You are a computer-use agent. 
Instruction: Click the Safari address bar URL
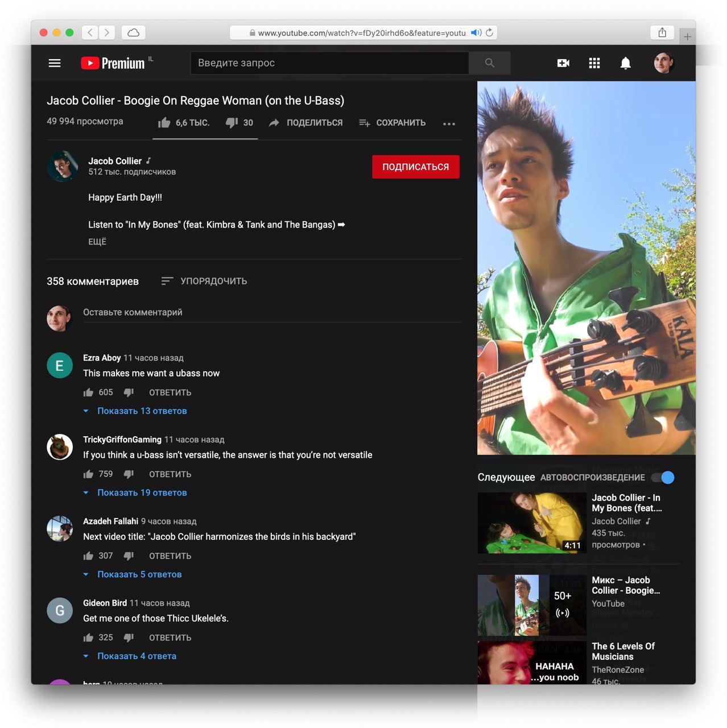coord(362,33)
